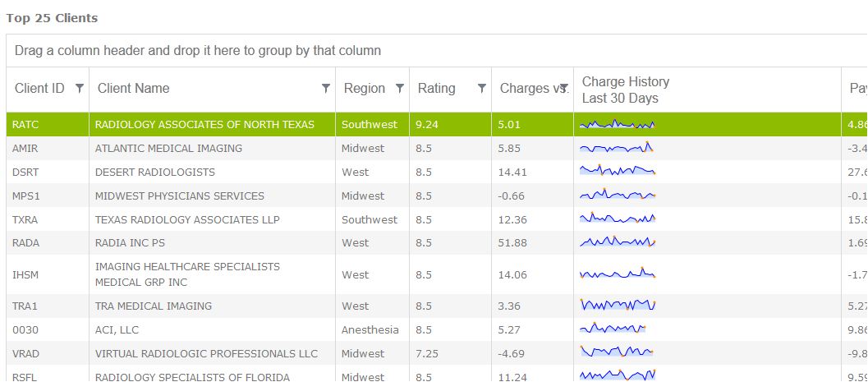Select the ACI, LLC client row
868x382 pixels.
coord(117,329)
